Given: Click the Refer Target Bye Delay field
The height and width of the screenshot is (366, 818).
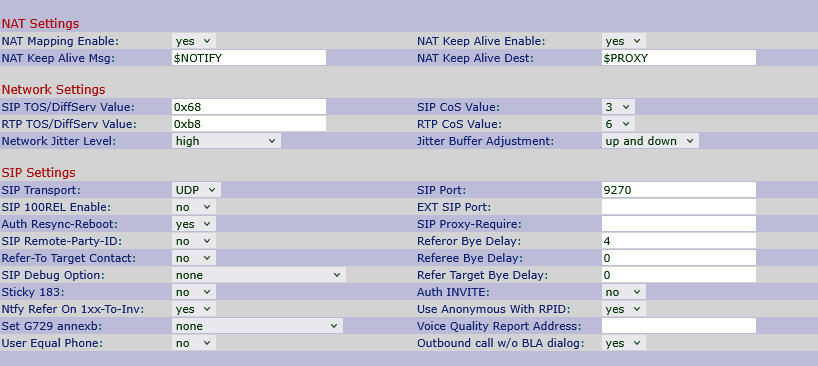Looking at the screenshot, I should [x=679, y=275].
